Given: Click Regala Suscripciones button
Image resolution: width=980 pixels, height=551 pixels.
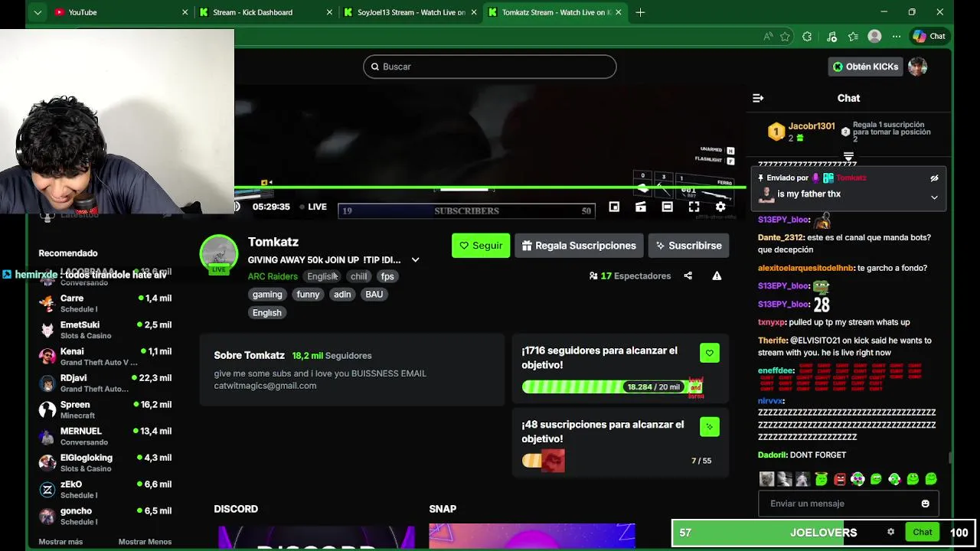Looking at the screenshot, I should pos(579,246).
